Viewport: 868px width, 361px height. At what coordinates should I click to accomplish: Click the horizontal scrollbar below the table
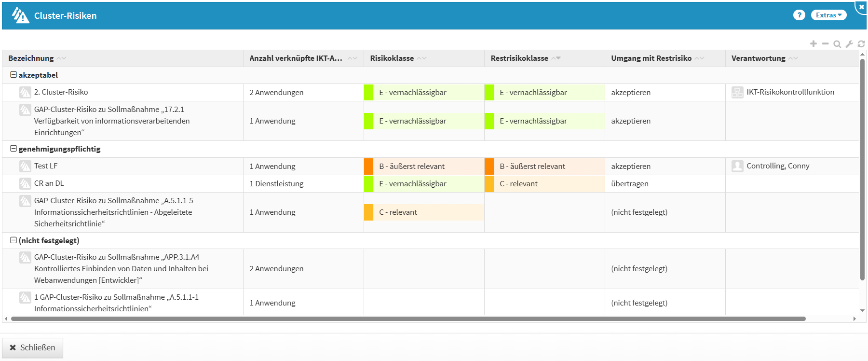[408, 319]
